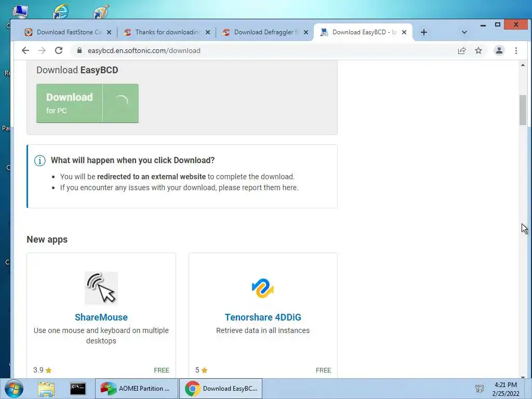Screen dimensions: 532x399
Task: Click the padlock site info icon
Action: [x=79, y=50]
